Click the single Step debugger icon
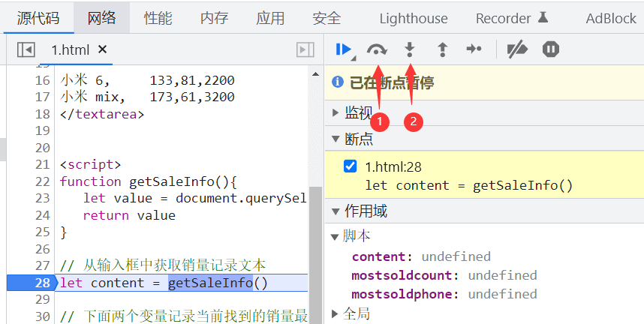644x324 pixels. pos(474,49)
